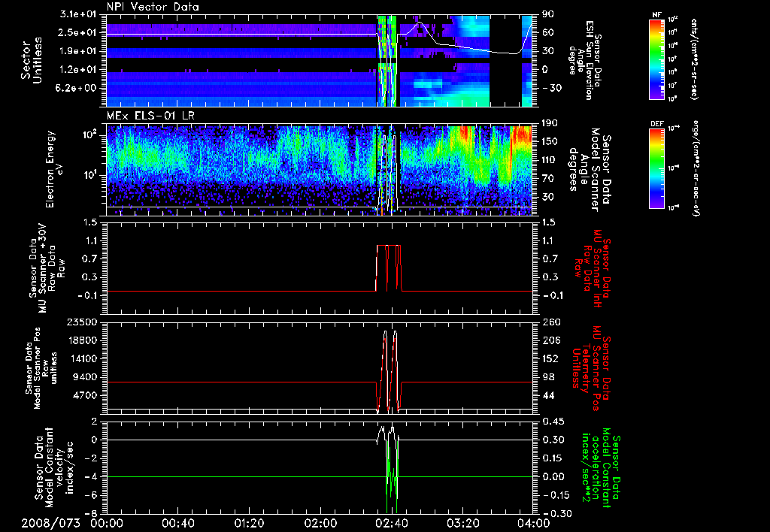Click the "ESH Sun Elevation Angle" axis label
The width and height of the screenshot is (770, 532).
pos(584,60)
